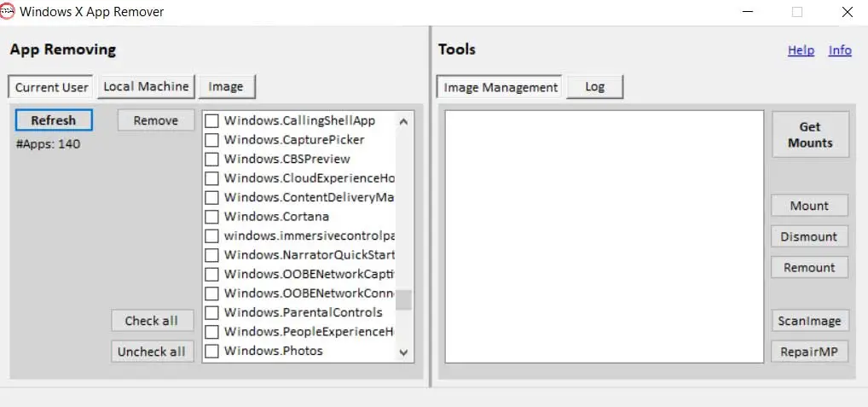Switch to the Local Machine tab

point(146,86)
